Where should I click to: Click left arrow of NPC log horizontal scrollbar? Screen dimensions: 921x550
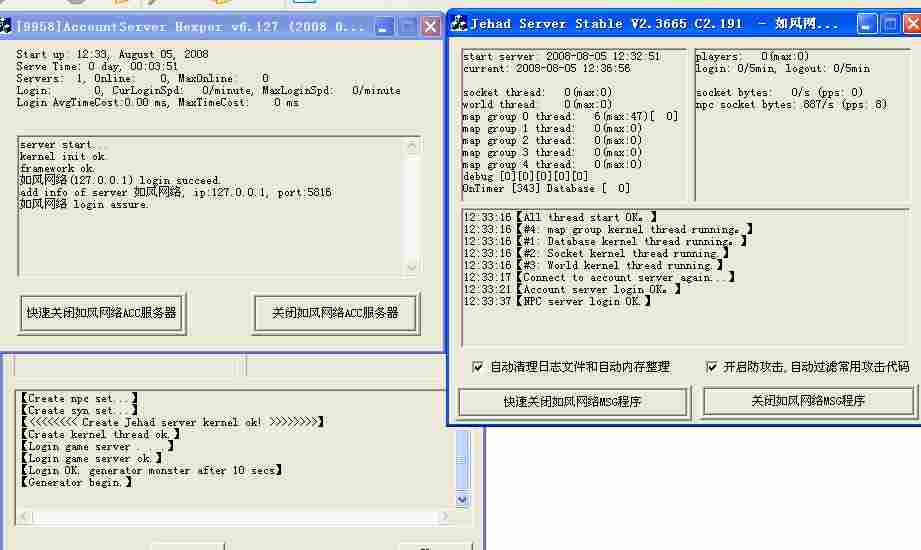(24, 517)
